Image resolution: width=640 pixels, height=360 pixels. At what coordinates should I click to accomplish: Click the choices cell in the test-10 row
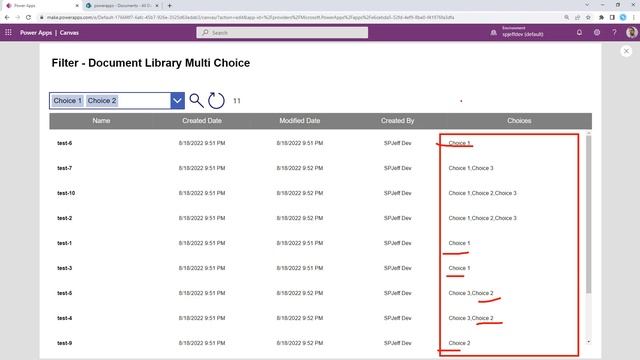[x=482, y=193]
